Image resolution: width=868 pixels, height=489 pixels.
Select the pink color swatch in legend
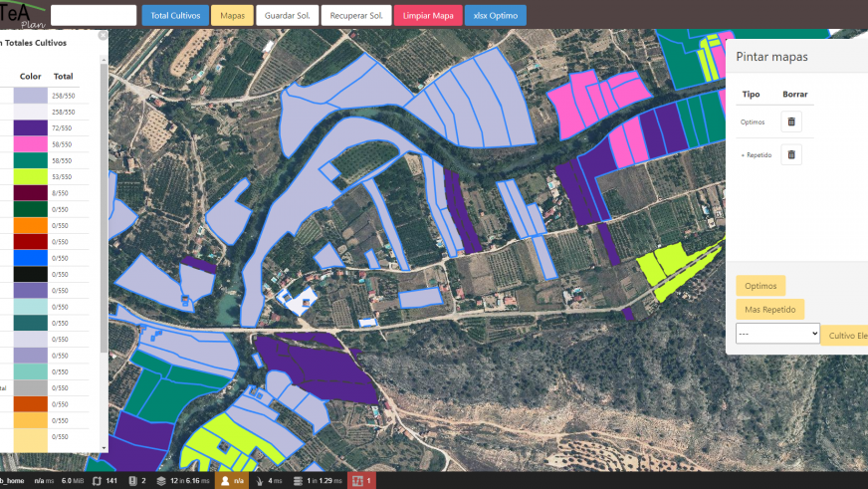tap(30, 144)
